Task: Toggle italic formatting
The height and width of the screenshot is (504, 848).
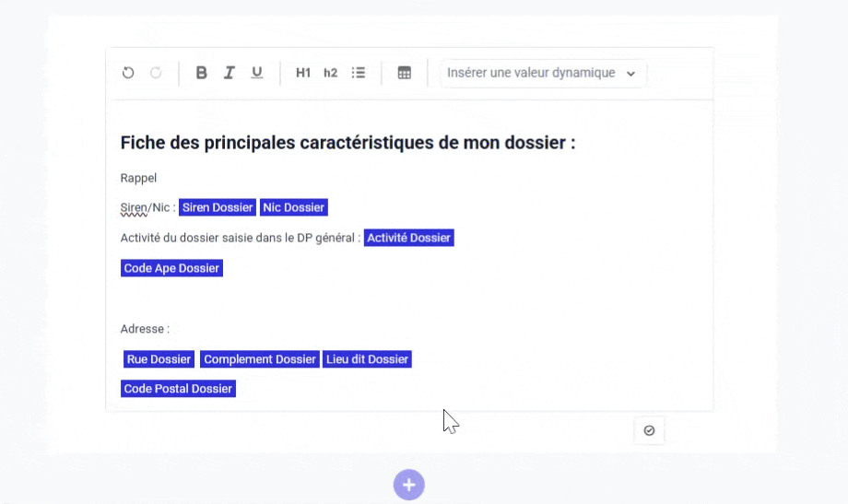Action: tap(230, 73)
